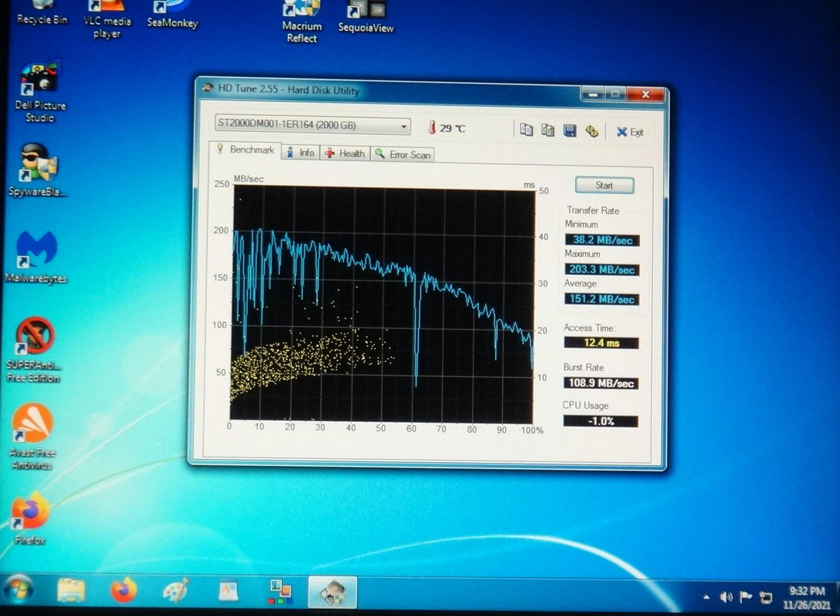Open the Windows Start menu orb
Viewport: 840px width, 616px height.
point(18,591)
